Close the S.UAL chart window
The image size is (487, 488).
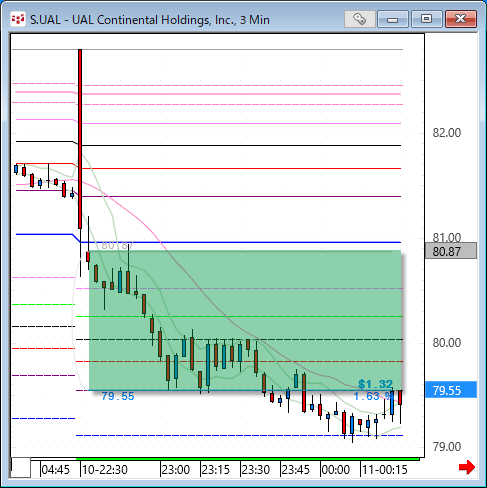pos(461,19)
